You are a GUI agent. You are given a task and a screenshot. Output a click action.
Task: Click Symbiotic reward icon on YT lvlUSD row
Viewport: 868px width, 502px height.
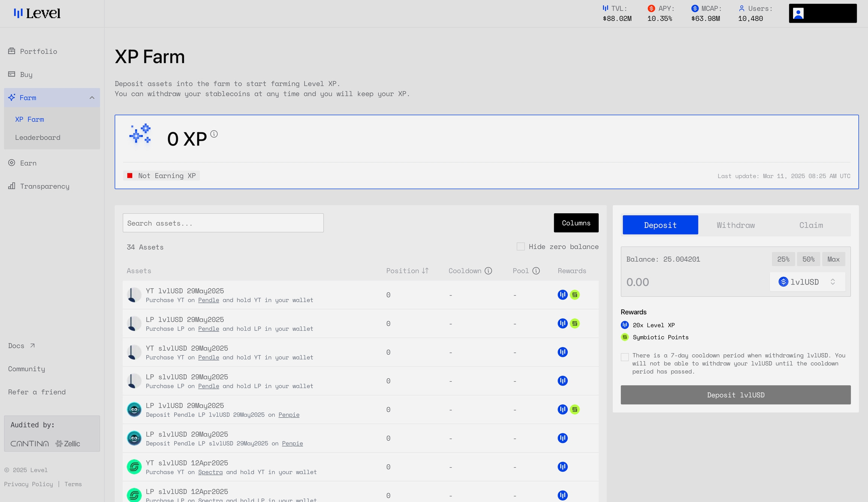(575, 295)
